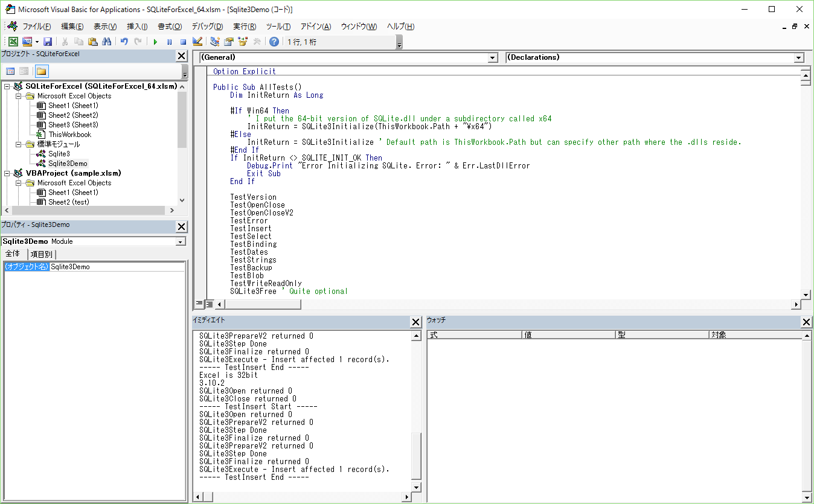Click the Toggle Folders icon in Project panel

point(42,71)
